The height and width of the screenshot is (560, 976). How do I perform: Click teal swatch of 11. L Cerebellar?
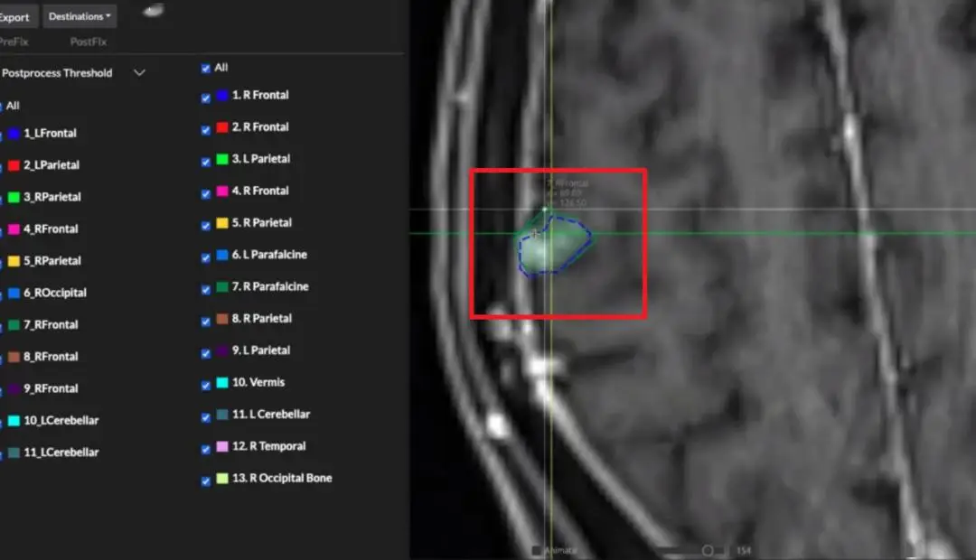(x=222, y=415)
